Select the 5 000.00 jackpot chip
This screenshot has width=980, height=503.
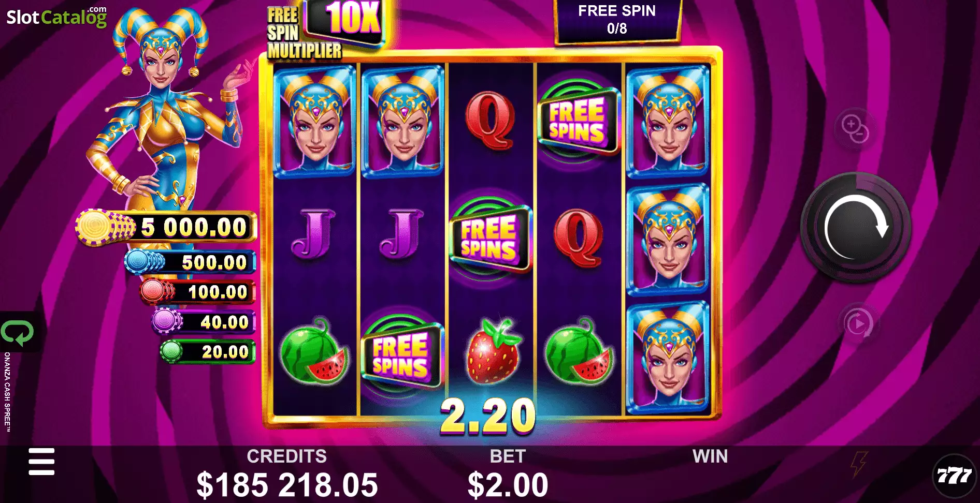click(x=167, y=227)
